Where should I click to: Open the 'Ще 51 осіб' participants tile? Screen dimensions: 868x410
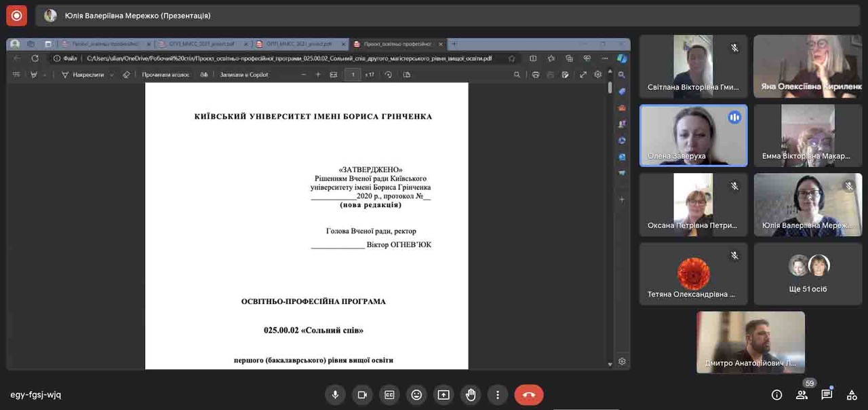808,273
